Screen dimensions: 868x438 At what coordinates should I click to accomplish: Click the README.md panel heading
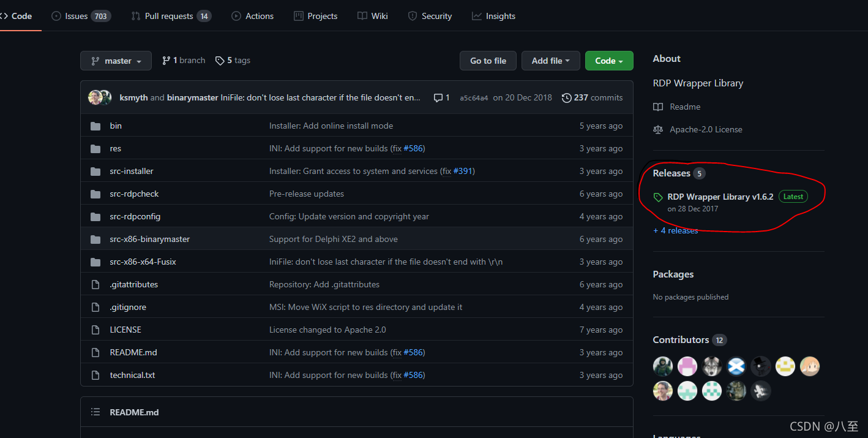134,412
